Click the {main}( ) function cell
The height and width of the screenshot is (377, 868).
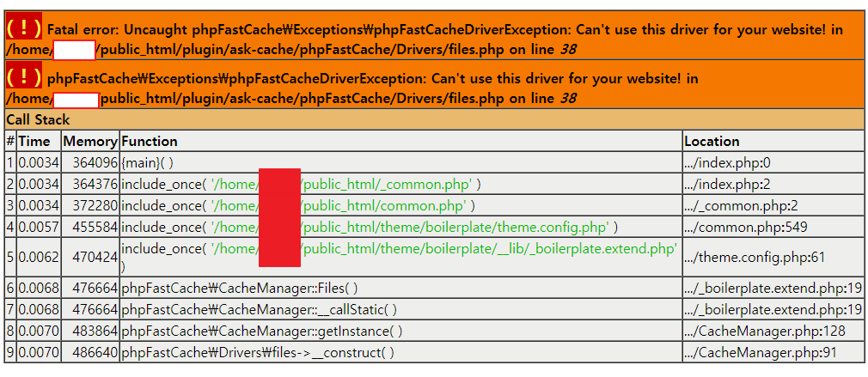[400, 162]
